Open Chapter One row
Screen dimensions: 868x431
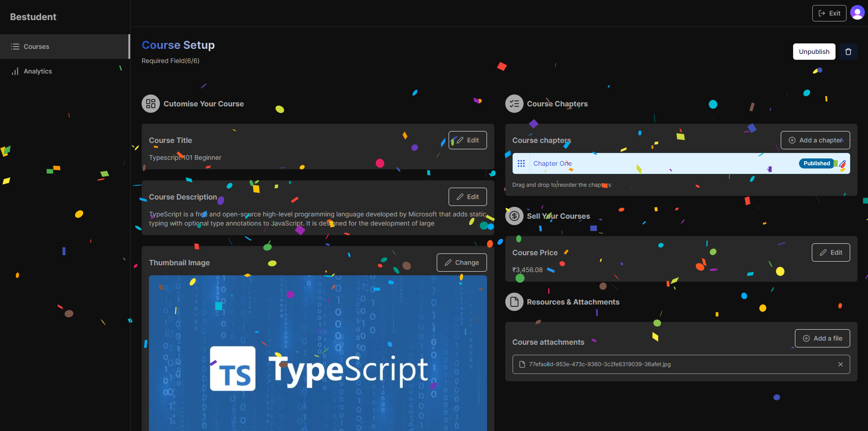pyautogui.click(x=681, y=163)
